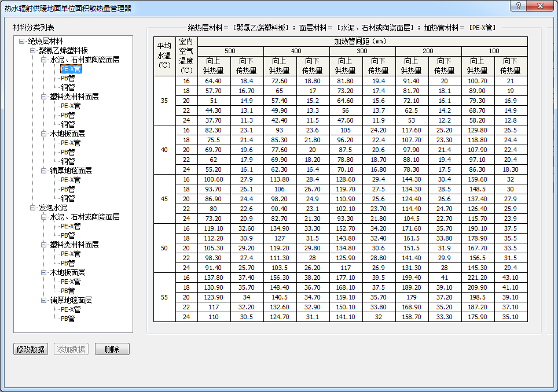
Task: Click the 加热管间距（mm） table header
Action: point(362,41)
